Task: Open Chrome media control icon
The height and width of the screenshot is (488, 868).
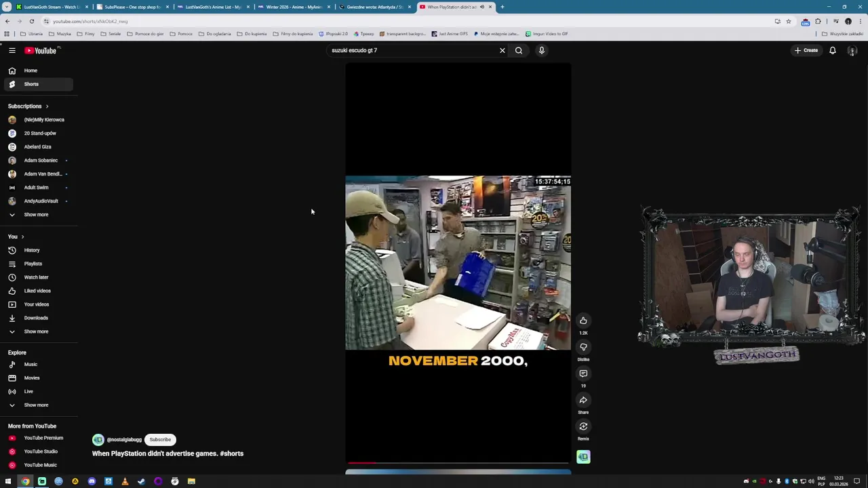Action: 836,21
